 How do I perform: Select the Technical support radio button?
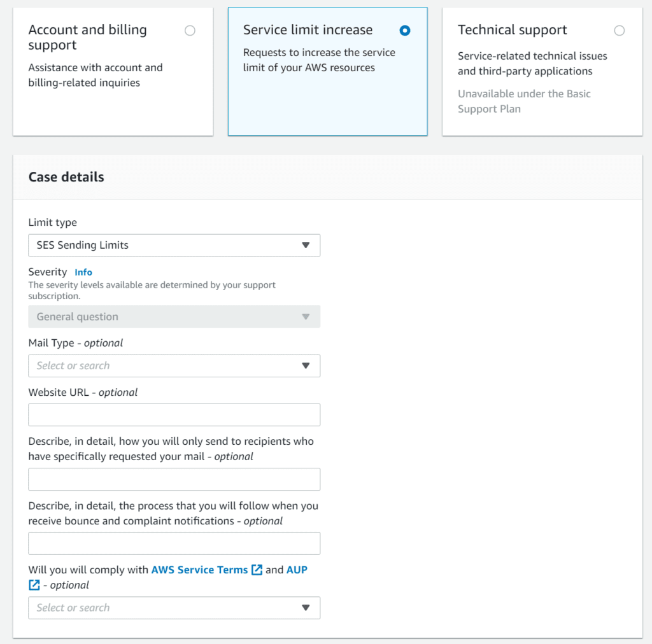[x=619, y=31]
